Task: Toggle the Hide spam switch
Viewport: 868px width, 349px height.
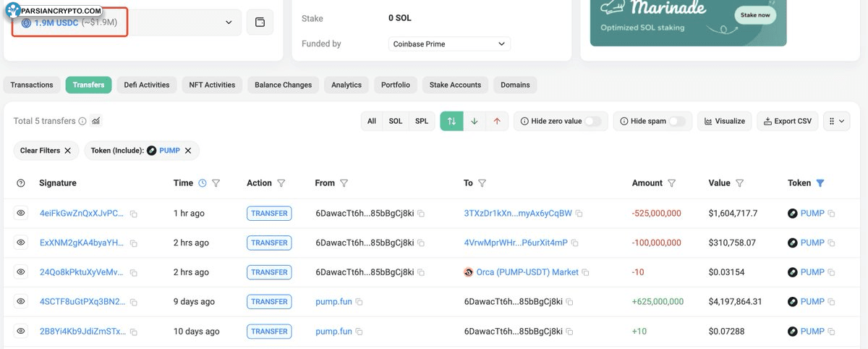Action: click(x=678, y=121)
